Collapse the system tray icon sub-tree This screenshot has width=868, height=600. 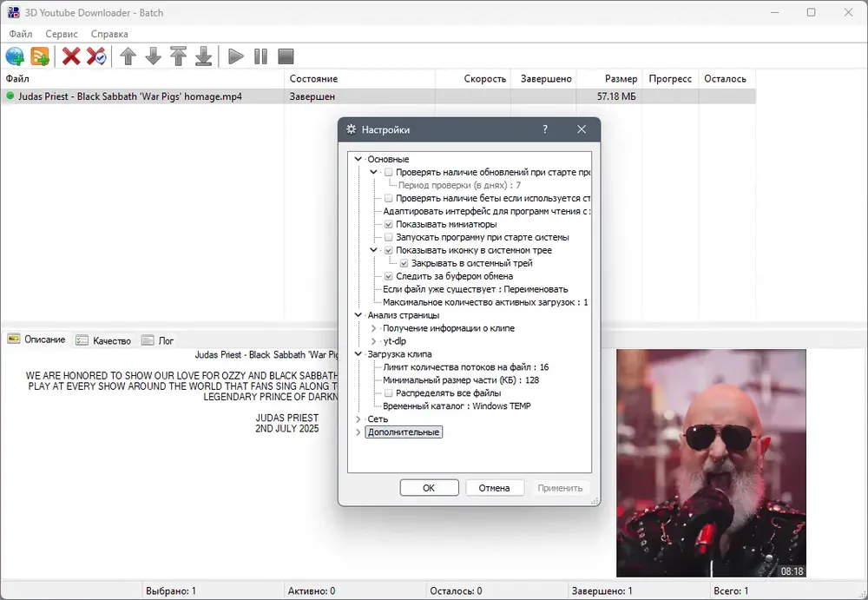click(373, 250)
